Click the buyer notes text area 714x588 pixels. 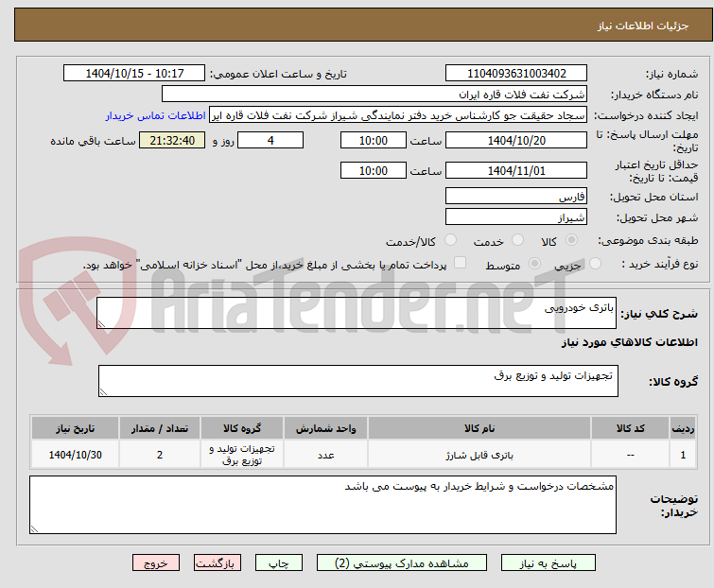pos(322,505)
